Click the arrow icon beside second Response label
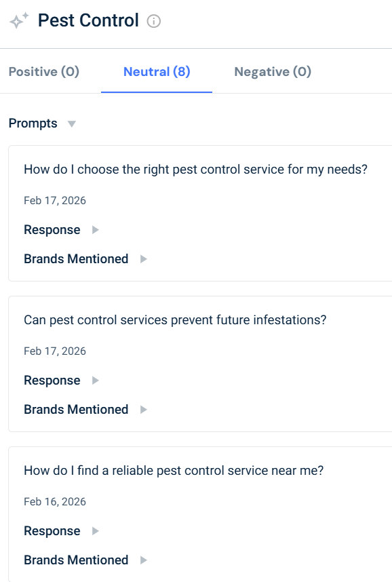 [94, 380]
